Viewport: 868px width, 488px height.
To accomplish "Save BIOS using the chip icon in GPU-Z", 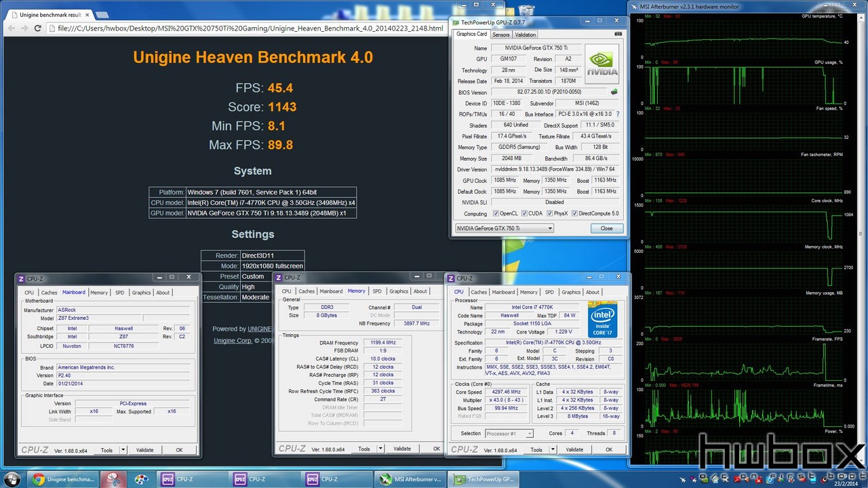I will pyautogui.click(x=614, y=91).
